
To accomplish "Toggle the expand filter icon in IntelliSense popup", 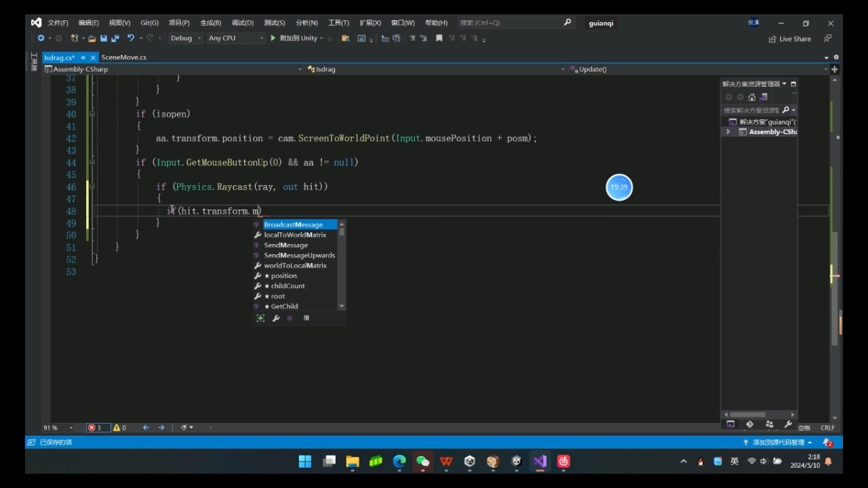I will click(x=260, y=318).
